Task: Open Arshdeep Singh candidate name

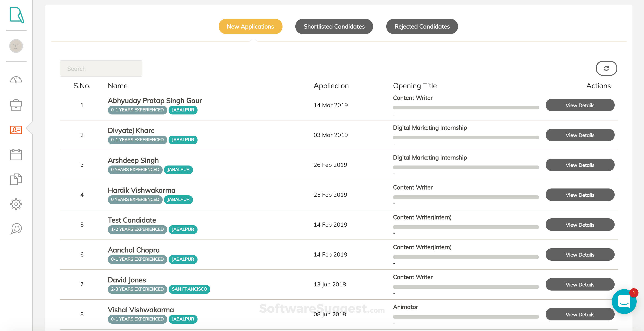Action: (133, 160)
